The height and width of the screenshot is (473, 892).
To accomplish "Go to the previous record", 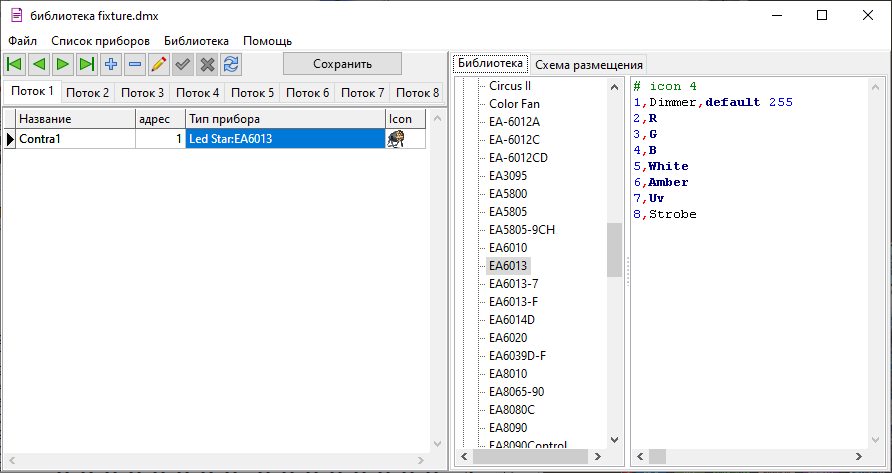I will coord(39,64).
